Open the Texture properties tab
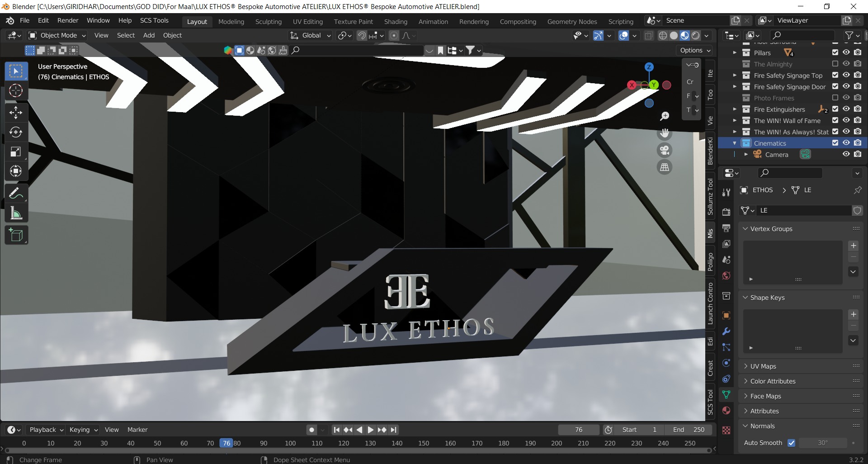868x464 pixels. point(726,430)
